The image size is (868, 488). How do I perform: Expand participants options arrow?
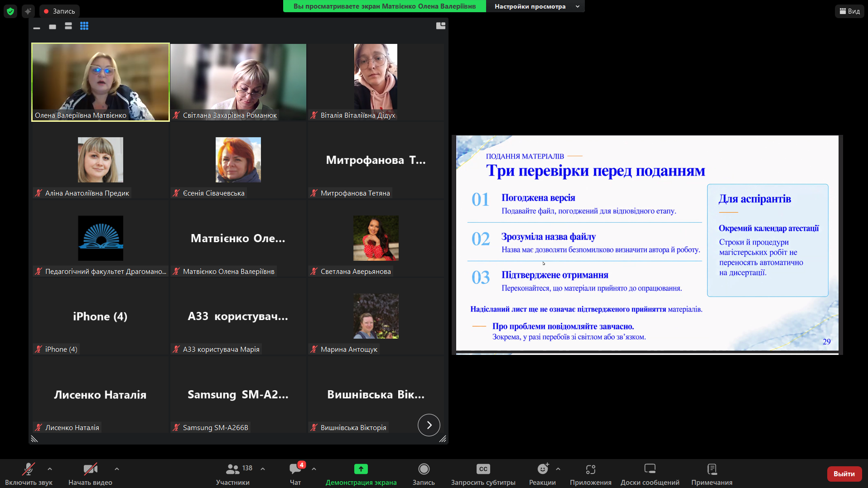coord(263,469)
